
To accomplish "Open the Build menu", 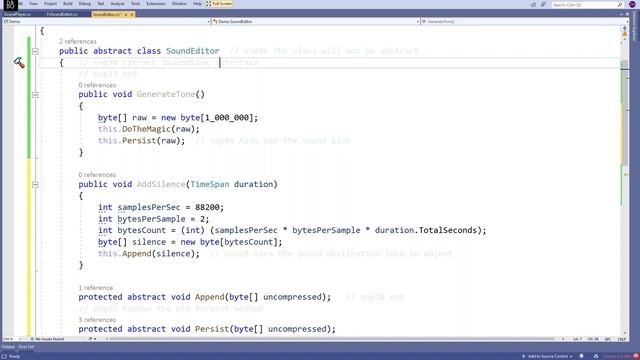I will pos(68,4).
